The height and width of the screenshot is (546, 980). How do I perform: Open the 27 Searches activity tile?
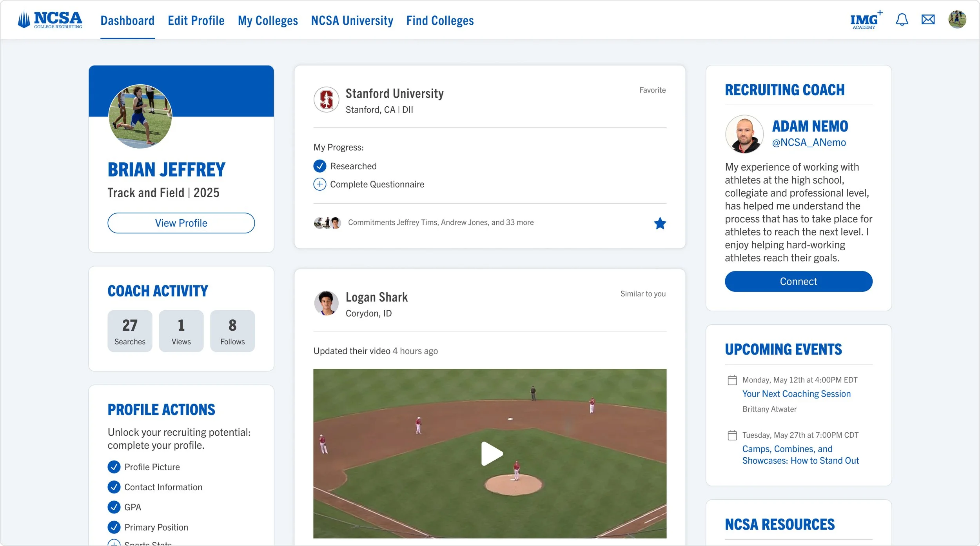coord(130,331)
